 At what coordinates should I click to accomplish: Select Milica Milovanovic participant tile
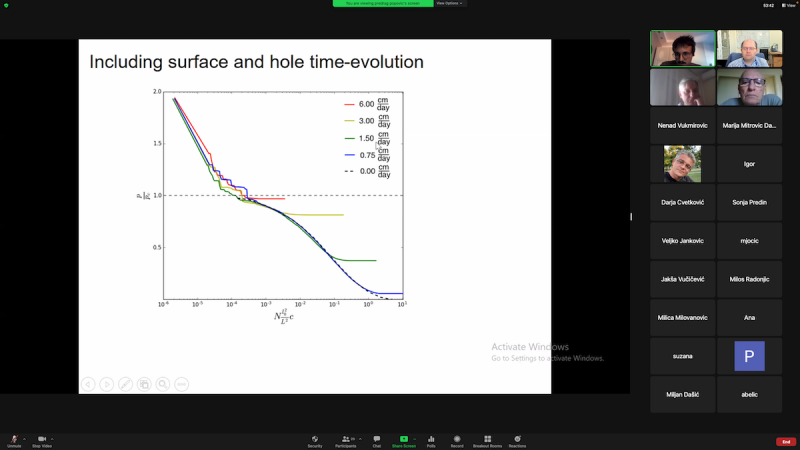click(x=683, y=317)
